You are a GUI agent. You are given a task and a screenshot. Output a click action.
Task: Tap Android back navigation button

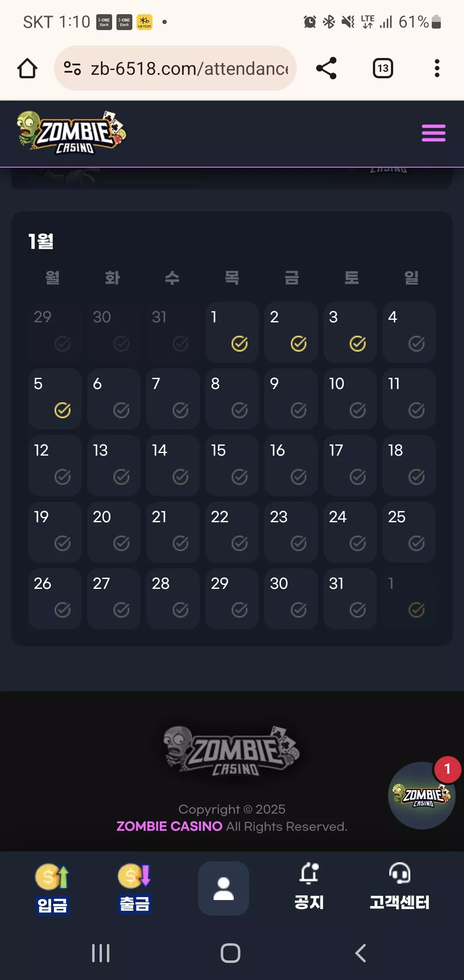(360, 953)
